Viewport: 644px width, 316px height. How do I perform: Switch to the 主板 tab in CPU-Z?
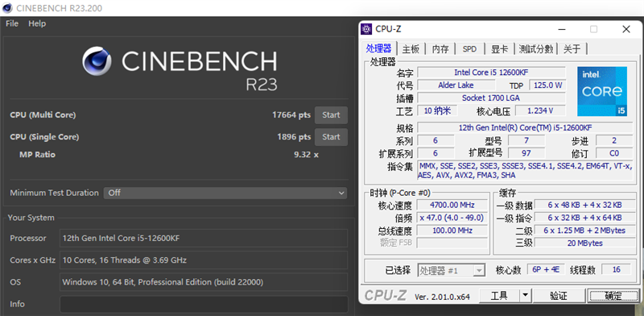coord(411,49)
